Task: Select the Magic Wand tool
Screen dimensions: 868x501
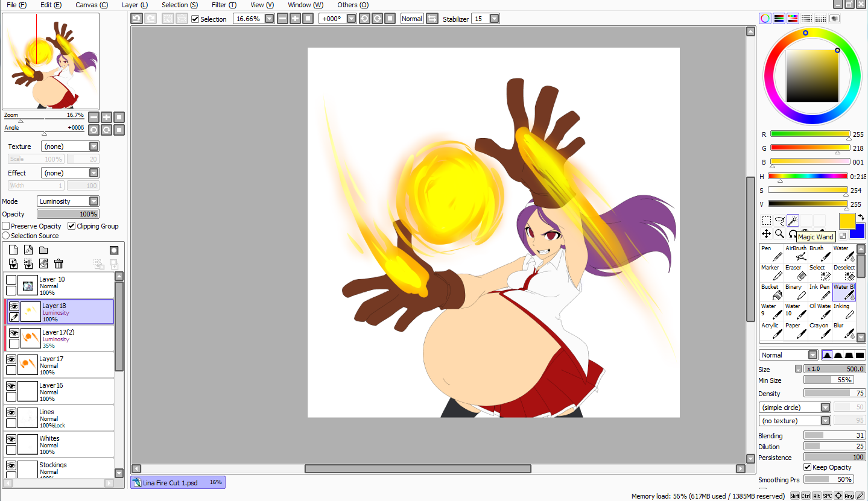Action: pyautogui.click(x=793, y=221)
